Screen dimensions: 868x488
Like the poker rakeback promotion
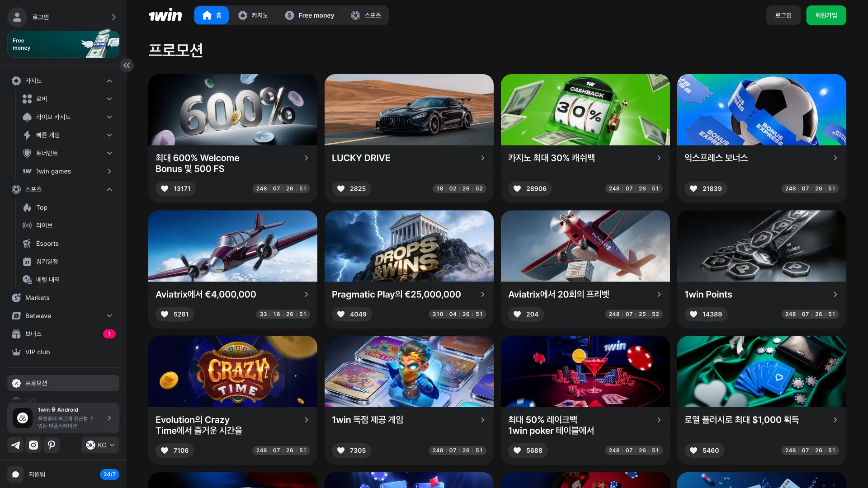click(x=528, y=450)
